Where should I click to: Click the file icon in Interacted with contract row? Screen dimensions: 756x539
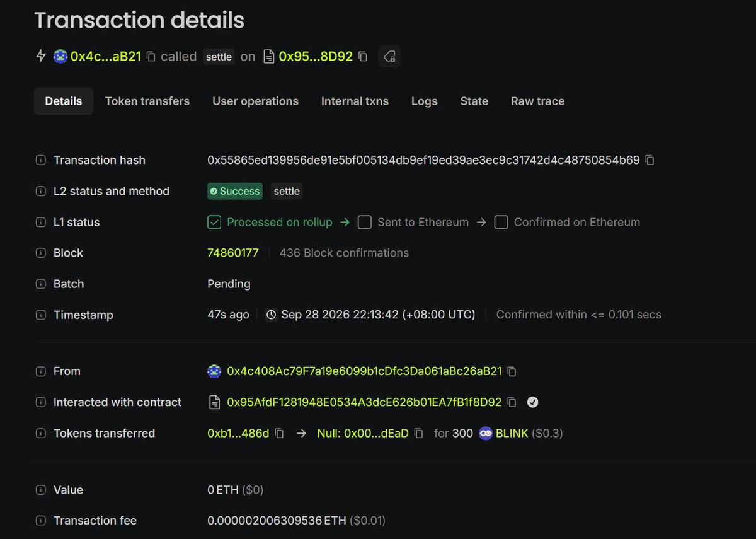tap(214, 402)
